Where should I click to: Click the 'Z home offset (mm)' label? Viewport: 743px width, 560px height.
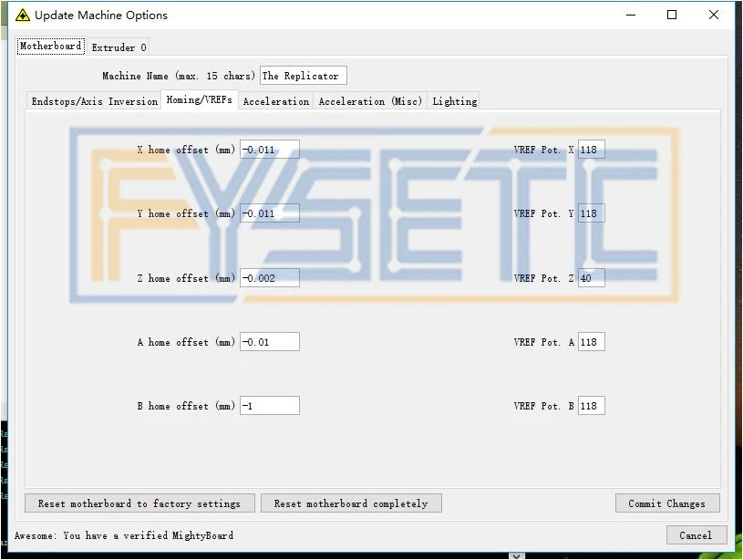pyautogui.click(x=186, y=278)
